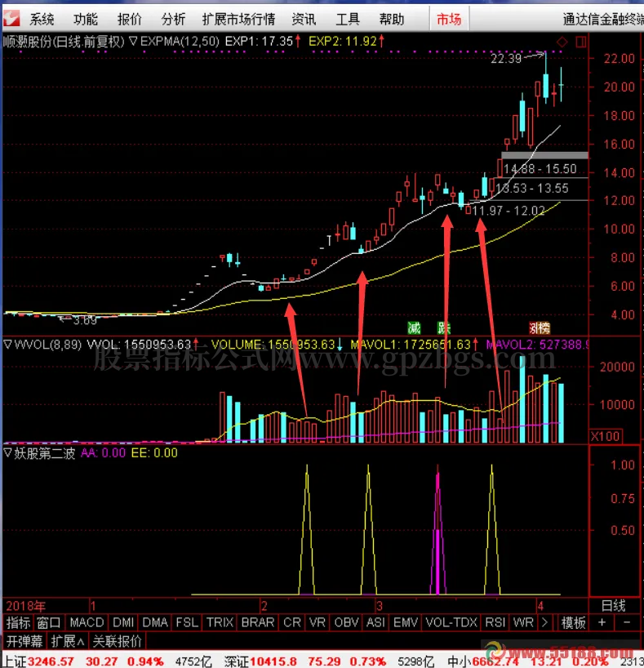Click the 关联报价 button

tap(117, 641)
